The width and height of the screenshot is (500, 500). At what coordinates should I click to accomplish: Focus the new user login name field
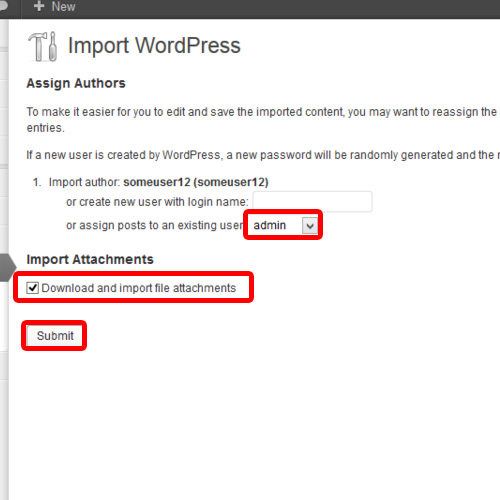[x=312, y=202]
